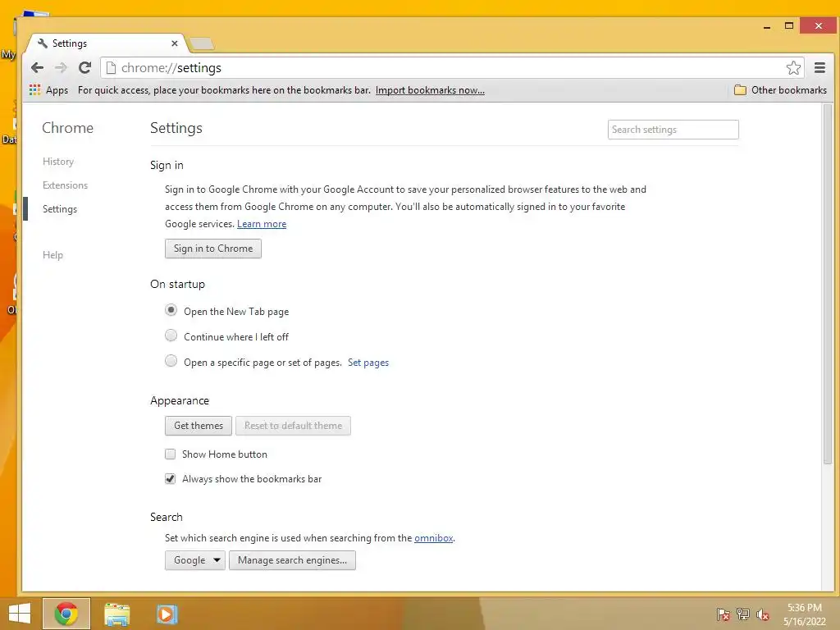This screenshot has width=840, height=630.
Task: Open the Action Center flag icon
Action: tap(724, 614)
